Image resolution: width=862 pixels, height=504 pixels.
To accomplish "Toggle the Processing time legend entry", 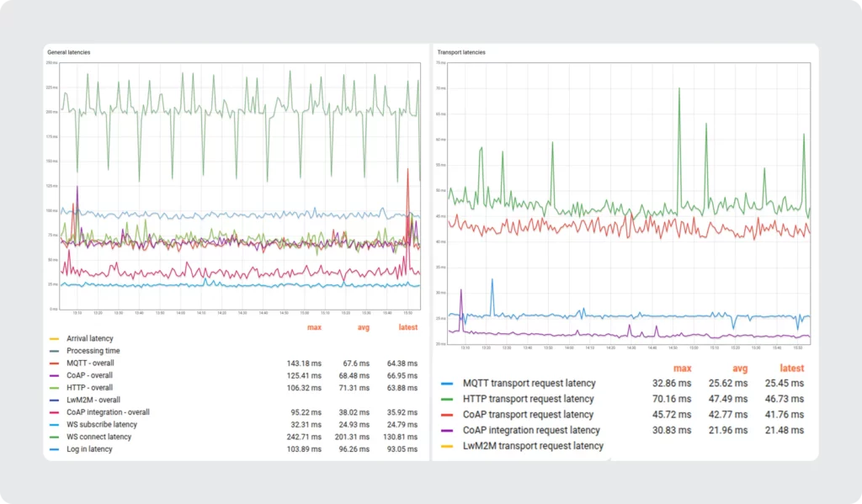I will (x=93, y=351).
